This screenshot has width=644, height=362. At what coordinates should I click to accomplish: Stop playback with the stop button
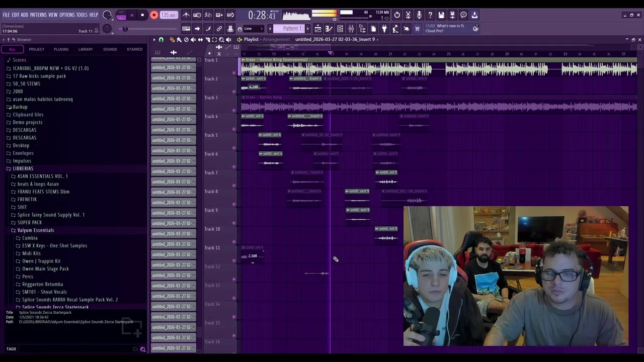[x=142, y=15]
